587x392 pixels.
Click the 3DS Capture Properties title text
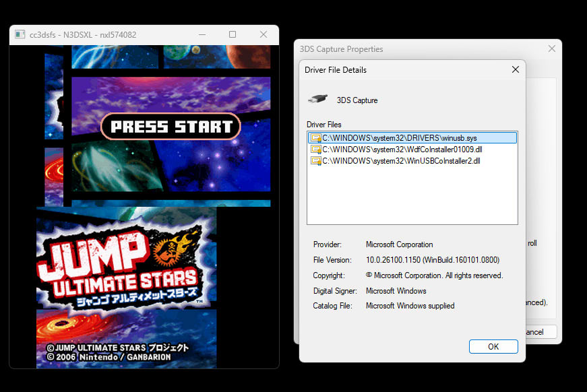(x=341, y=49)
